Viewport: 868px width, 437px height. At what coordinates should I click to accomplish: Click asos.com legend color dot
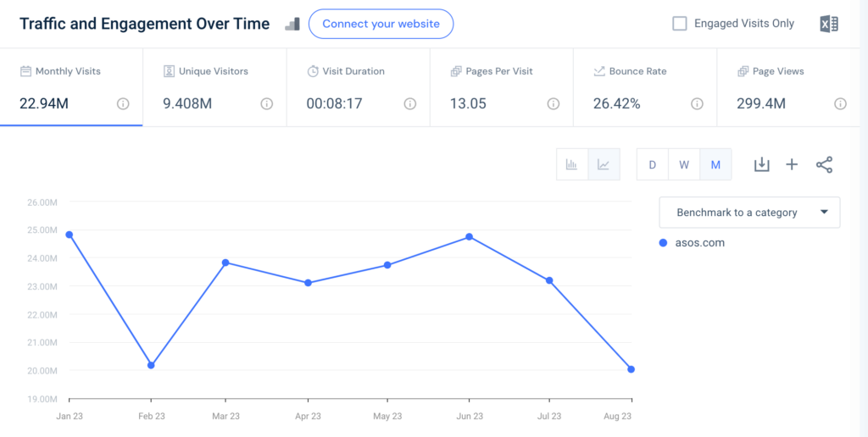[664, 243]
